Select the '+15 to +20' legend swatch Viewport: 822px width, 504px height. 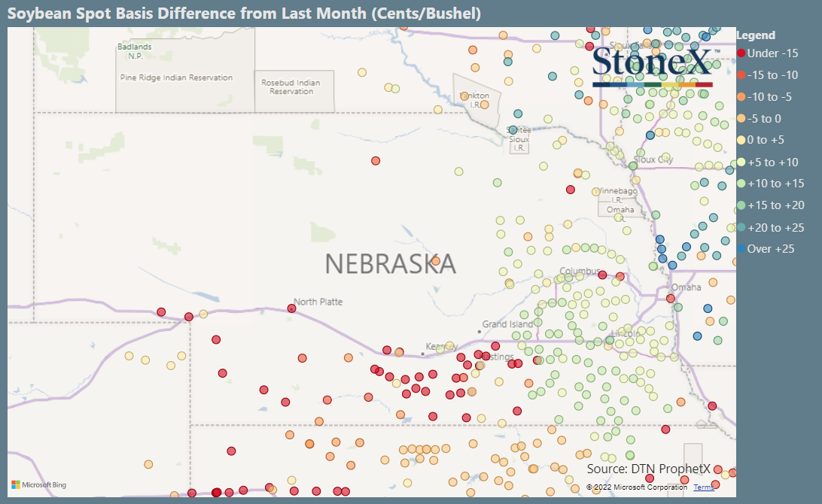point(741,205)
